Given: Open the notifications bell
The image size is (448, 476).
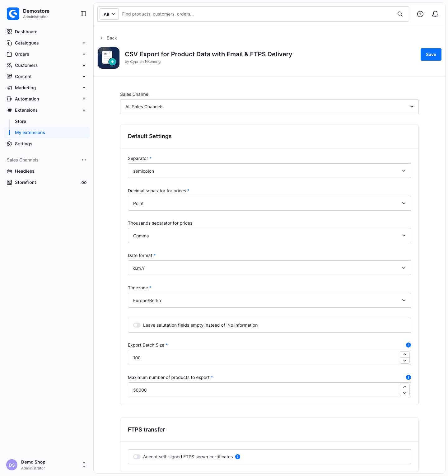Looking at the screenshot, I should (435, 14).
